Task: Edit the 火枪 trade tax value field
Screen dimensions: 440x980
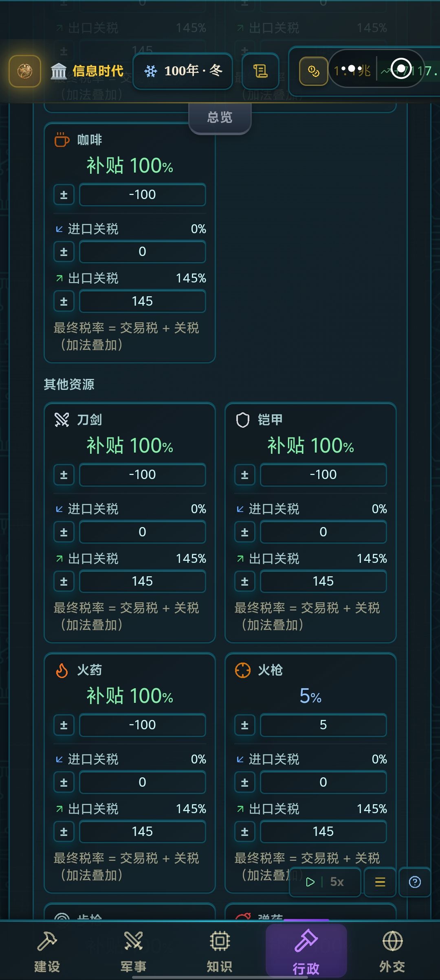Action: pyautogui.click(x=323, y=725)
